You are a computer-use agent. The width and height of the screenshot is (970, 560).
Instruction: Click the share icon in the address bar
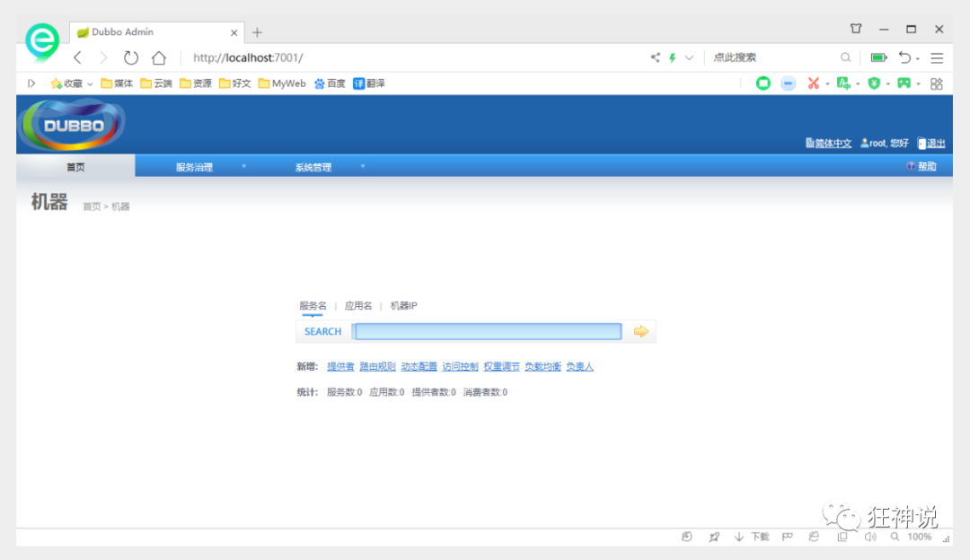(655, 57)
